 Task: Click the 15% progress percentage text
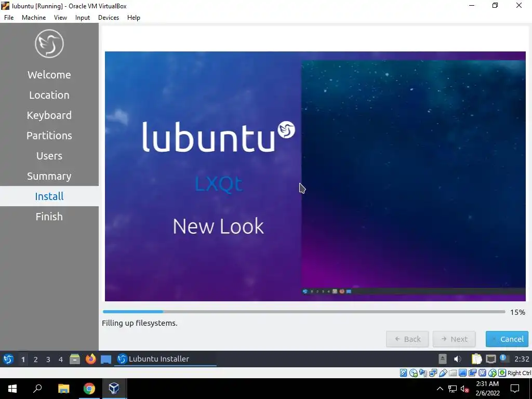518,312
